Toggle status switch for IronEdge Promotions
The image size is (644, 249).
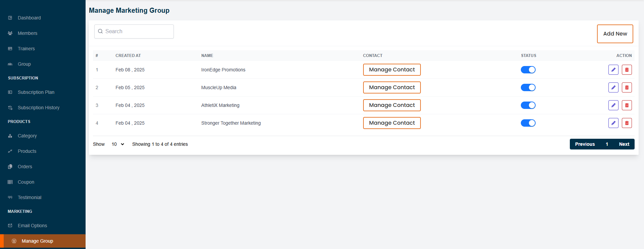(528, 70)
